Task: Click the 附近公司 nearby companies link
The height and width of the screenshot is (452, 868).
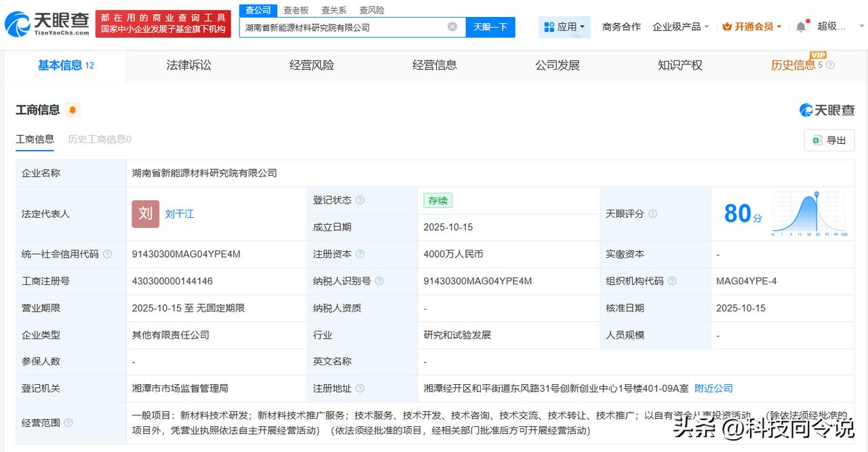Action: click(x=713, y=388)
